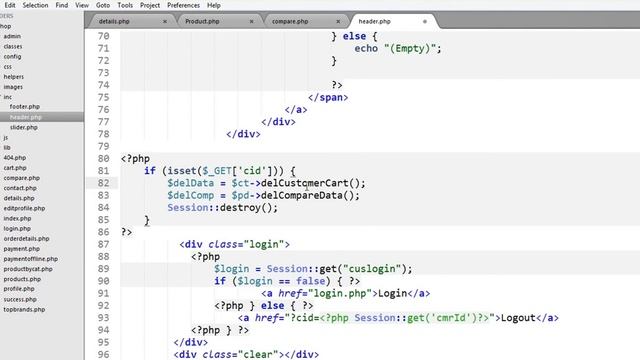The image size is (640, 360).
Task: Open the View menu
Action: click(82, 5)
